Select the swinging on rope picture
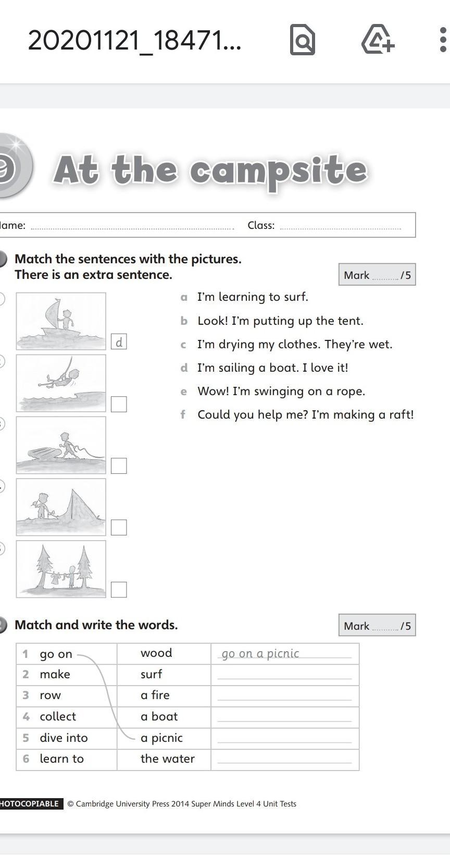450x868 pixels. 61,383
